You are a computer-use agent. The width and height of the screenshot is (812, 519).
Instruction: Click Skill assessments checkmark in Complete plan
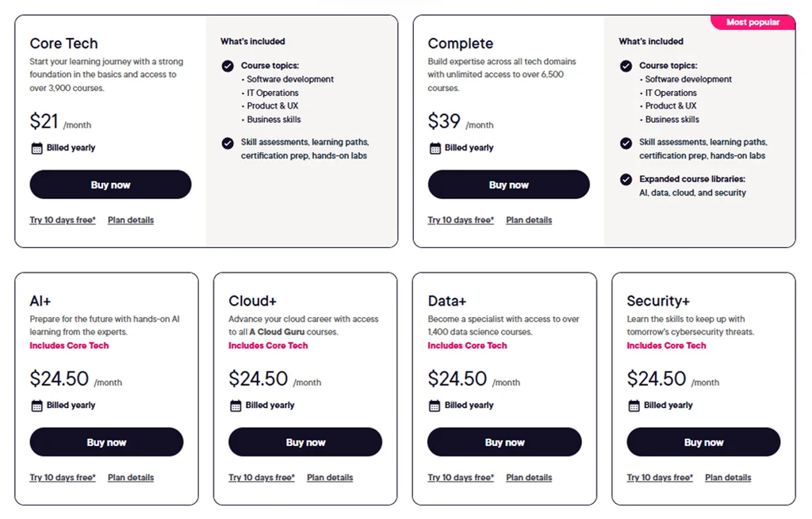click(626, 143)
